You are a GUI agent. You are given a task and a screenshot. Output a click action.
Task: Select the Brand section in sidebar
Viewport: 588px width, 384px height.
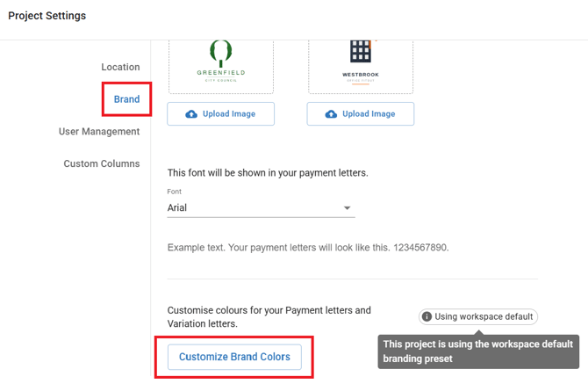coord(126,99)
